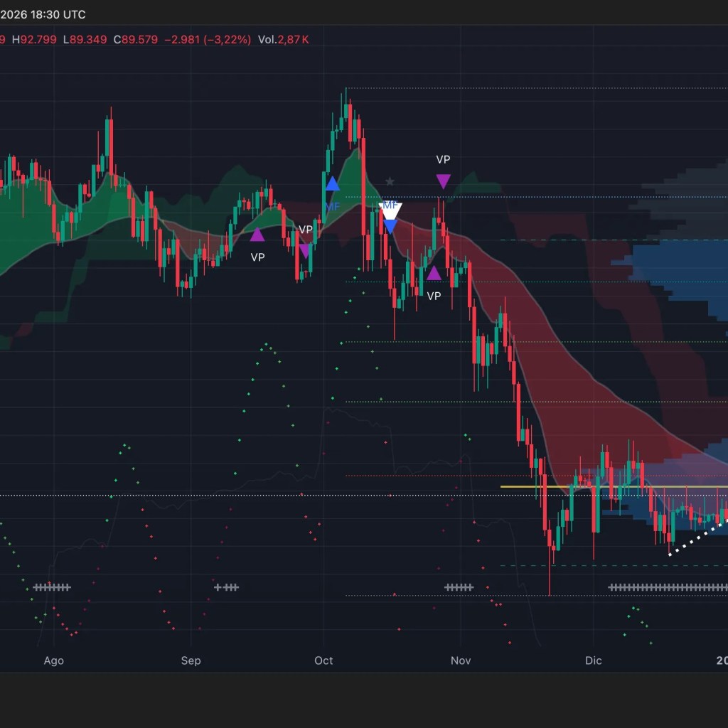Click the blue up-triangle signal marker in October

pos(333,184)
